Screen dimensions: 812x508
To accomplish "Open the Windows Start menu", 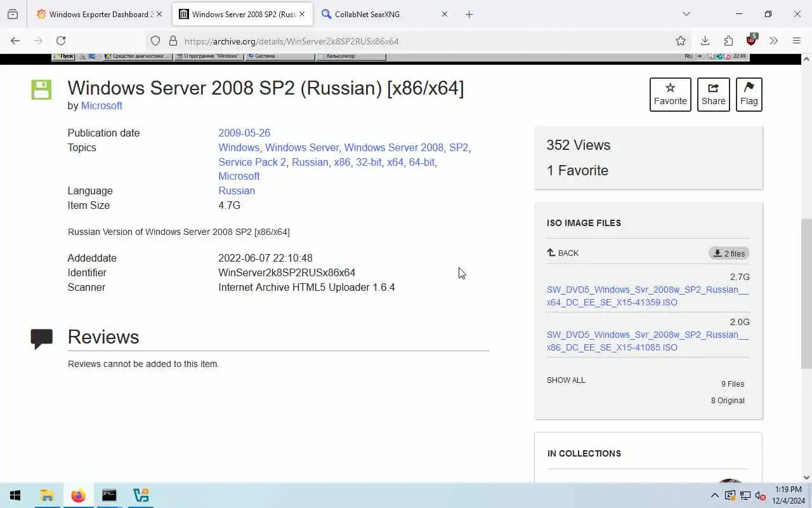I will (x=15, y=495).
